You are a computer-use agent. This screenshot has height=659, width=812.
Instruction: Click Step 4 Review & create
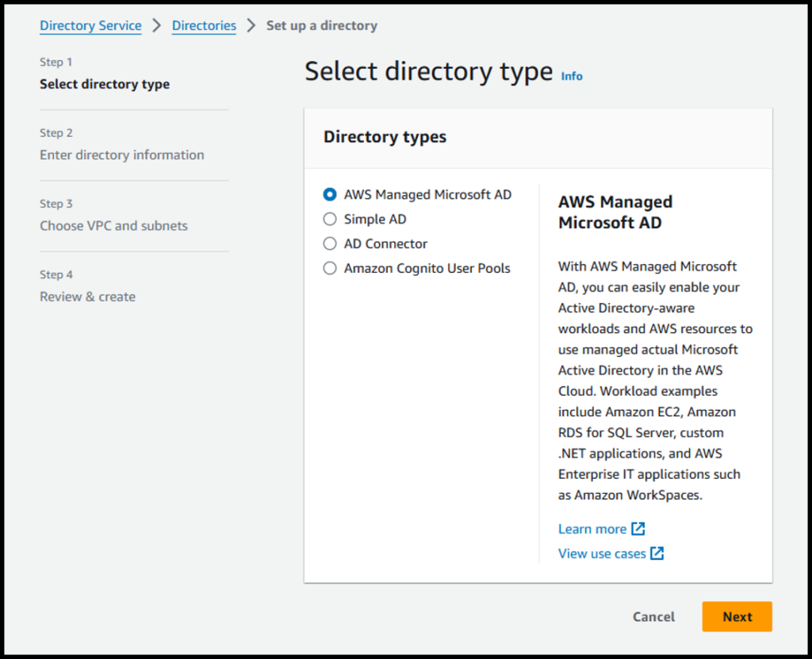point(87,296)
